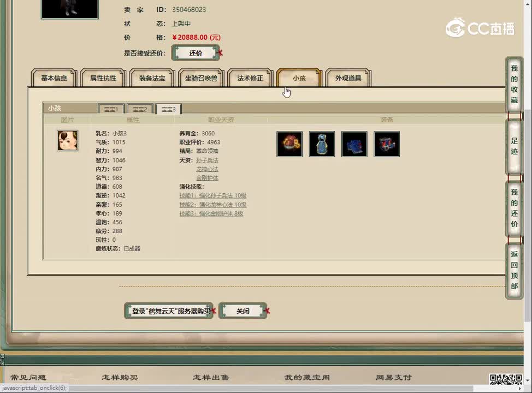Click the blue book equipment item icon

pyautogui.click(x=354, y=144)
